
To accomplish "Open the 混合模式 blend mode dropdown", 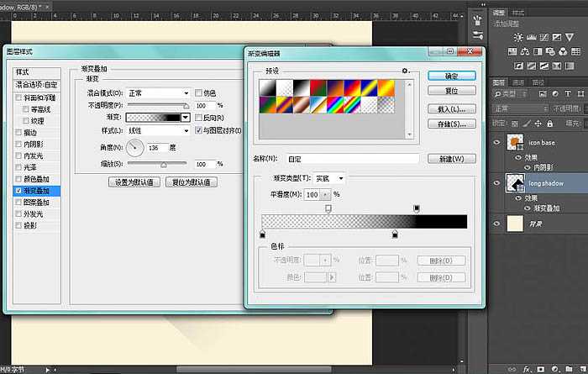I will (158, 92).
